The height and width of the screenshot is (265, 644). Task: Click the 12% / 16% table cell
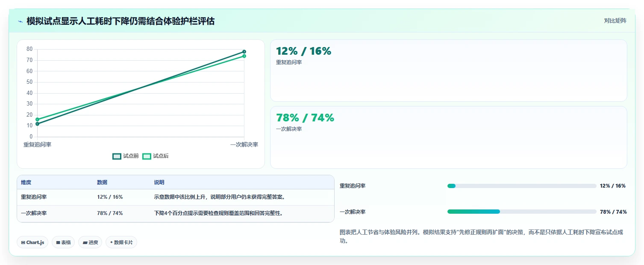110,197
